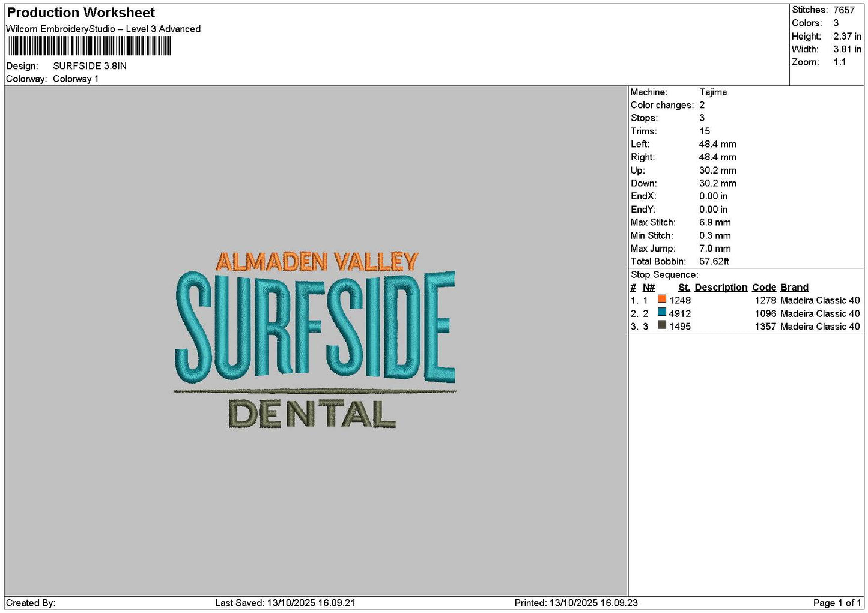This screenshot has height=613, width=868.
Task: Click 'Madeira Classic 40' brand in row 2
Action: pyautogui.click(x=820, y=313)
